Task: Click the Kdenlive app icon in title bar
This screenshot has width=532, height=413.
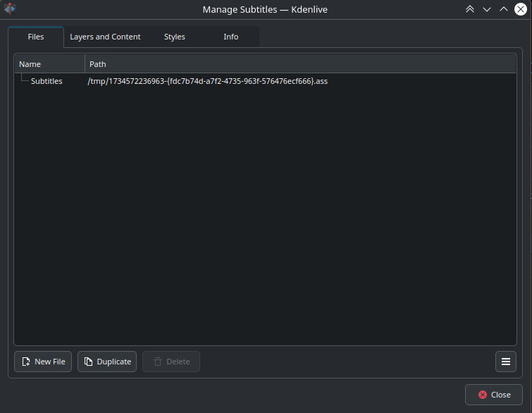Action: pyautogui.click(x=11, y=8)
